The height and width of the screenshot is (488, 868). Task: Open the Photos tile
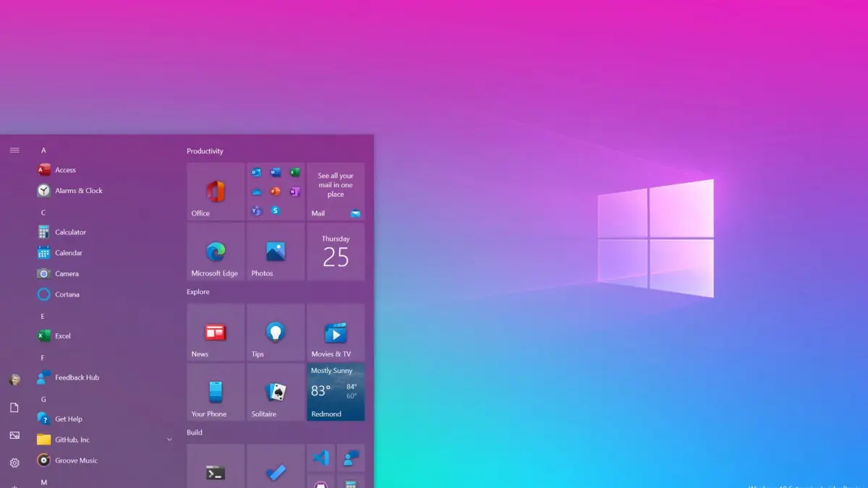[276, 252]
